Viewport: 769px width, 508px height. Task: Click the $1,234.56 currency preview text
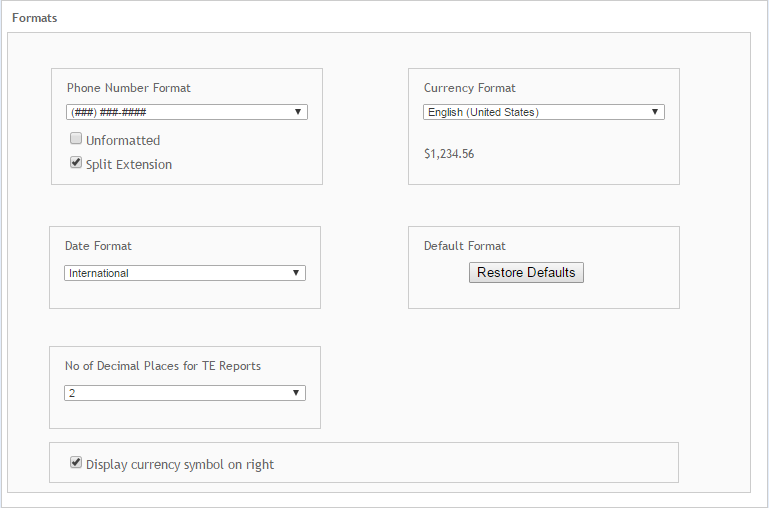(x=449, y=154)
